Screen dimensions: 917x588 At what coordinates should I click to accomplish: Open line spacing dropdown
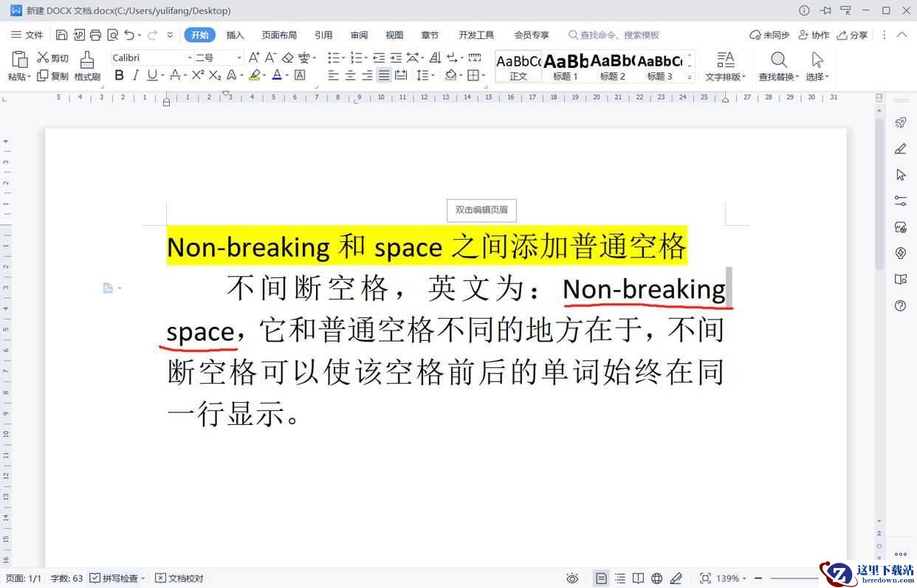coord(425,75)
